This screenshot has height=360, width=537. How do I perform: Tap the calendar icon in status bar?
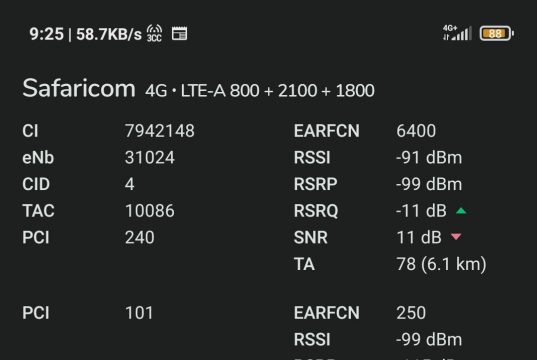(x=179, y=34)
